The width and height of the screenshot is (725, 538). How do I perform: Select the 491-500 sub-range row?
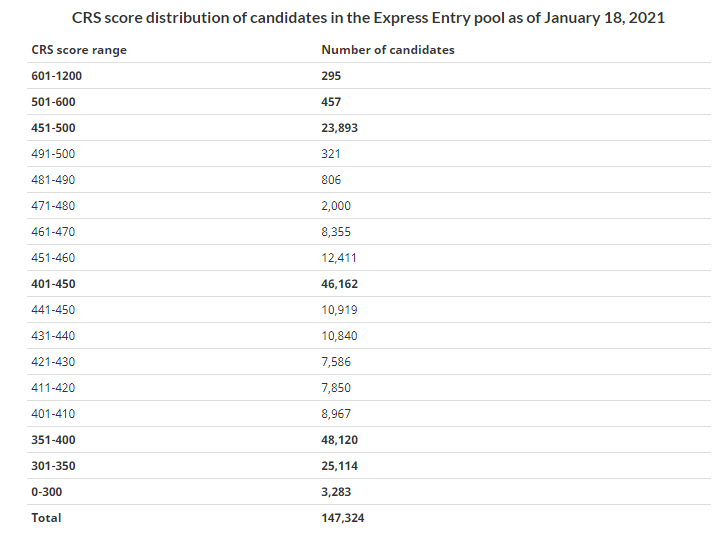click(x=369, y=154)
